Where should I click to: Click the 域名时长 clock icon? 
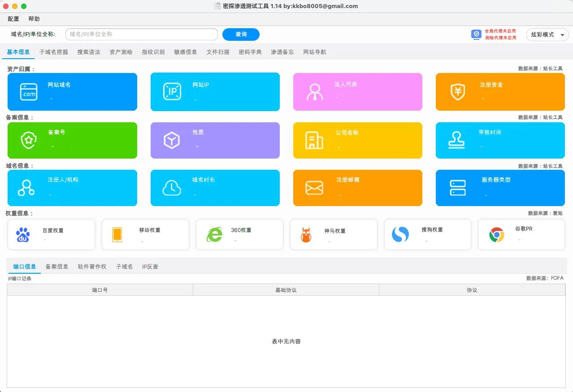click(172, 188)
